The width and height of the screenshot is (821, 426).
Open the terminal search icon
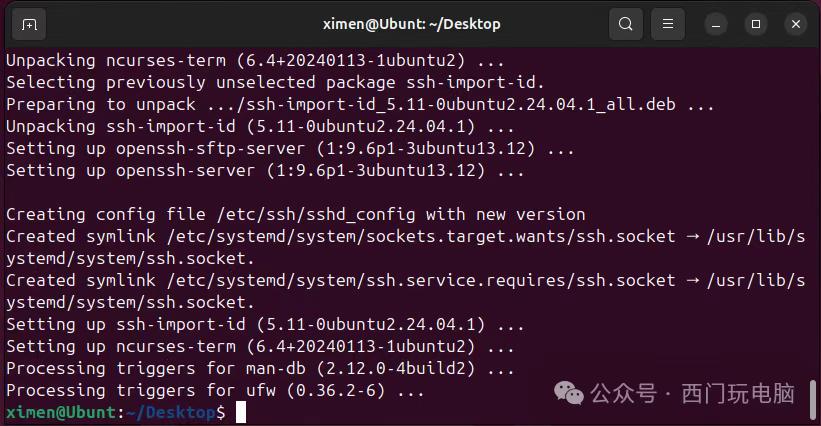(626, 24)
